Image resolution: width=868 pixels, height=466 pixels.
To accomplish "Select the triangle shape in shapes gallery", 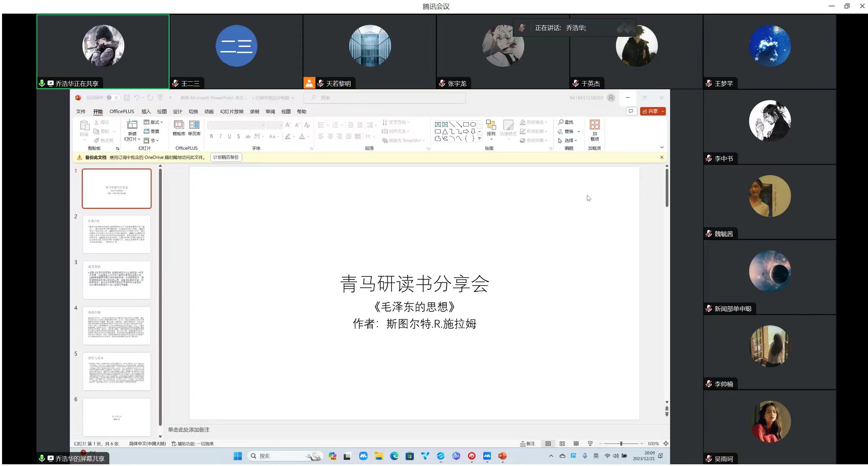I will [445, 131].
